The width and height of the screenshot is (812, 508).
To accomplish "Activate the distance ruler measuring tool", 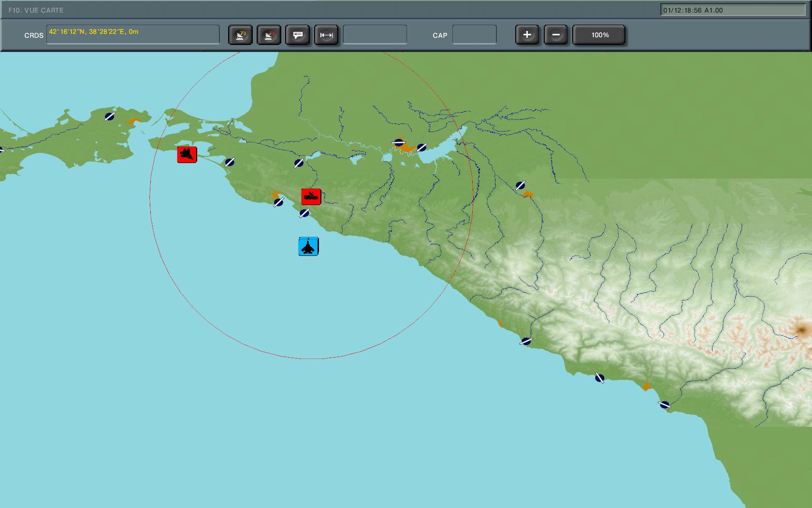I will [326, 35].
